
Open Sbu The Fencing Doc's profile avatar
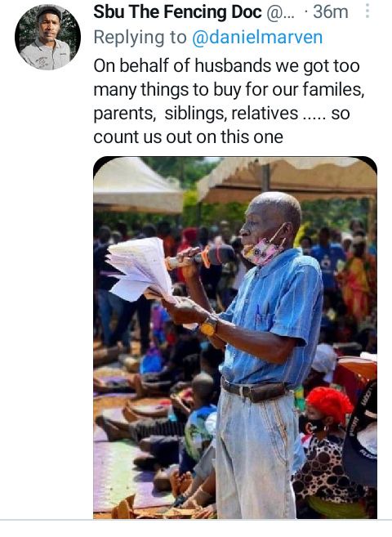(x=47, y=38)
